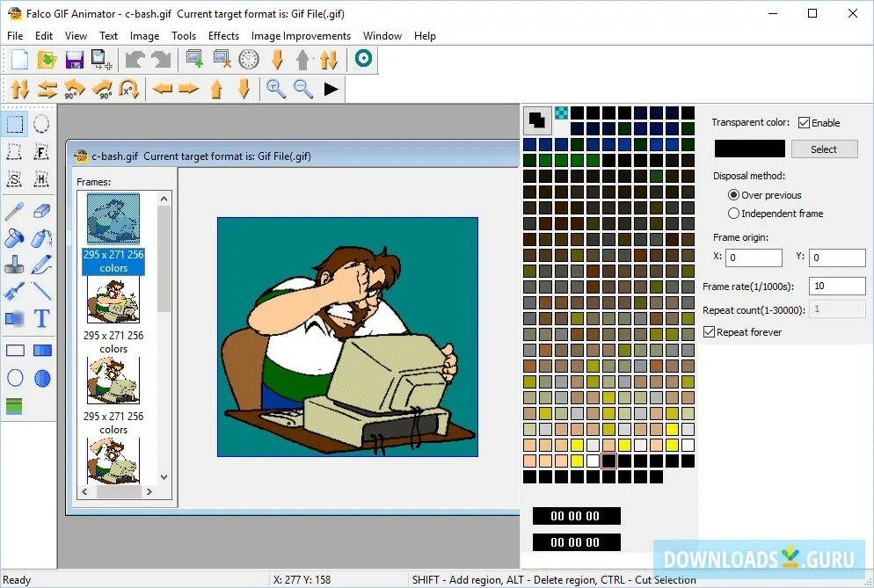
Task: Open the Text menu
Action: [108, 36]
